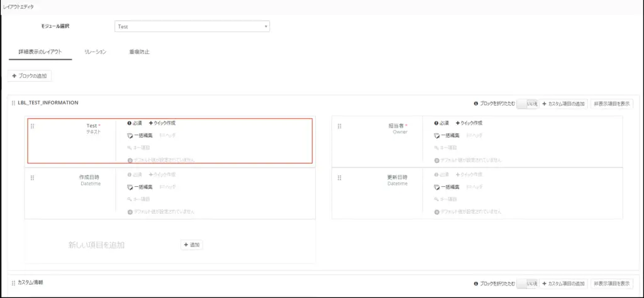644x298 pixels.
Task: Click the drag handle of the Test field
Action: (x=33, y=126)
